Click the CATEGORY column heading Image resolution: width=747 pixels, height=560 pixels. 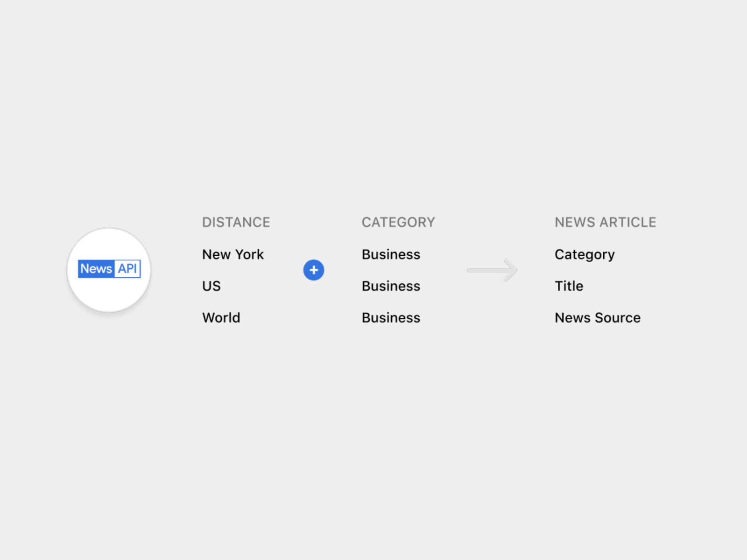398,222
